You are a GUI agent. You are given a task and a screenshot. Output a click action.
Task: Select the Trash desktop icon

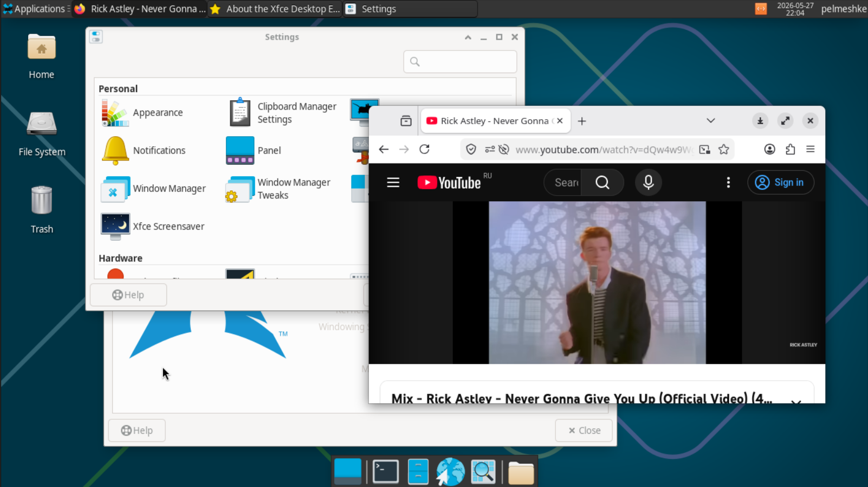click(x=42, y=210)
